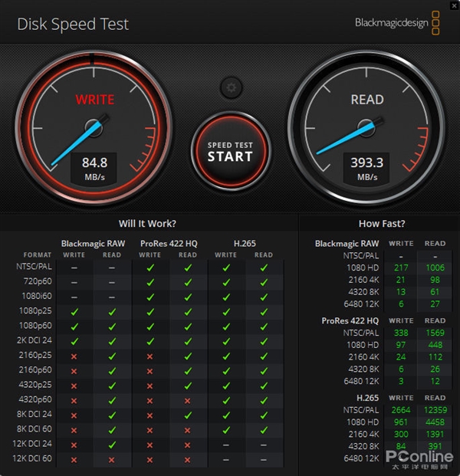The height and width of the screenshot is (476, 460).
Task: Click the Will It Work? panel header
Action: tap(147, 224)
